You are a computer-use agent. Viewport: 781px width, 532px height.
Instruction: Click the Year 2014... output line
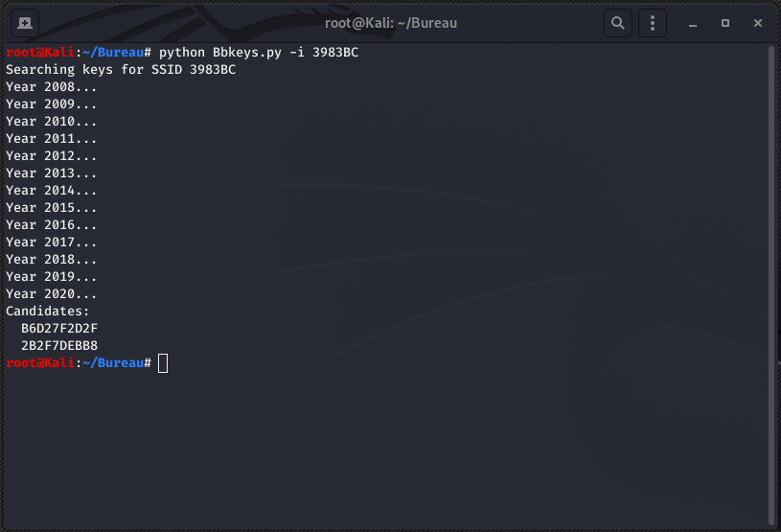coord(52,191)
